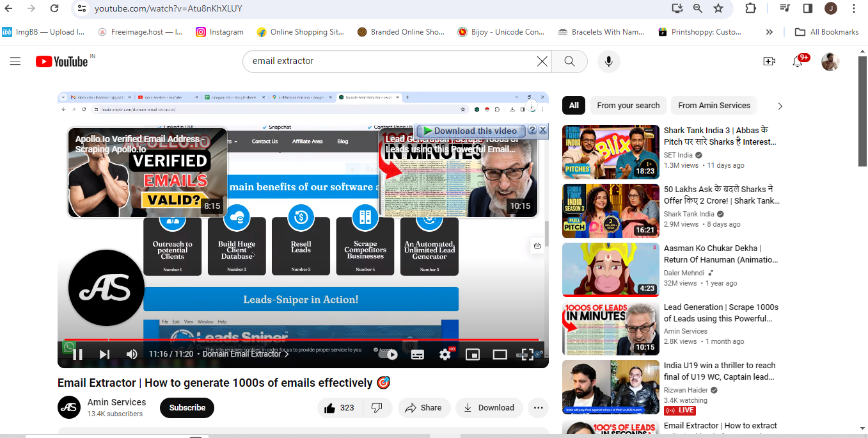Open the '50 Lakhs Ask' Shark Tank video title
868x438 pixels.
(x=722, y=195)
